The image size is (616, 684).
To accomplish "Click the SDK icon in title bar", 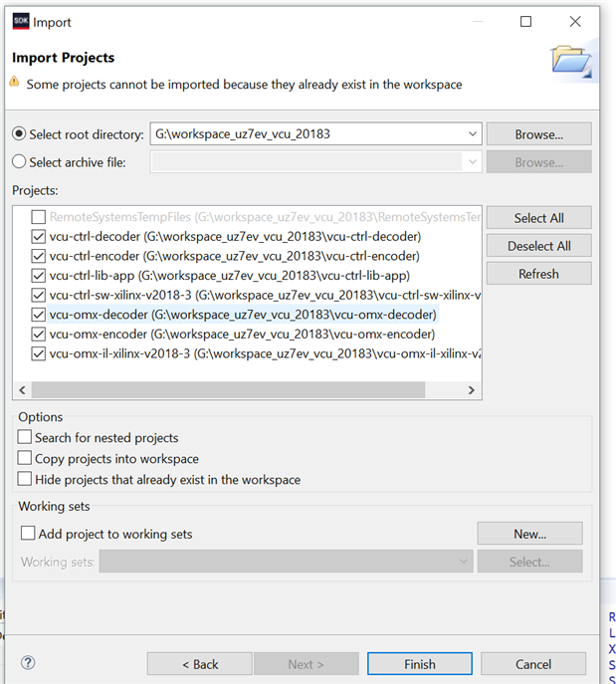I will click(21, 21).
